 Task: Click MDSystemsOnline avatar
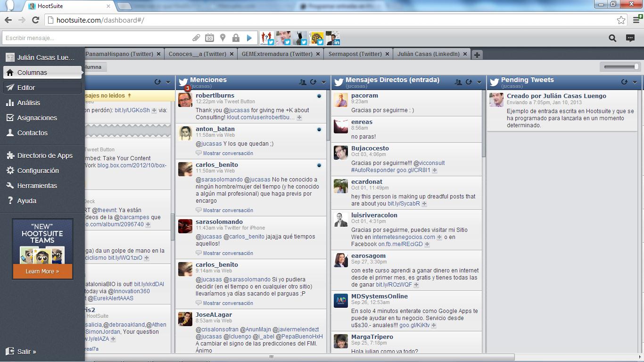341,301
